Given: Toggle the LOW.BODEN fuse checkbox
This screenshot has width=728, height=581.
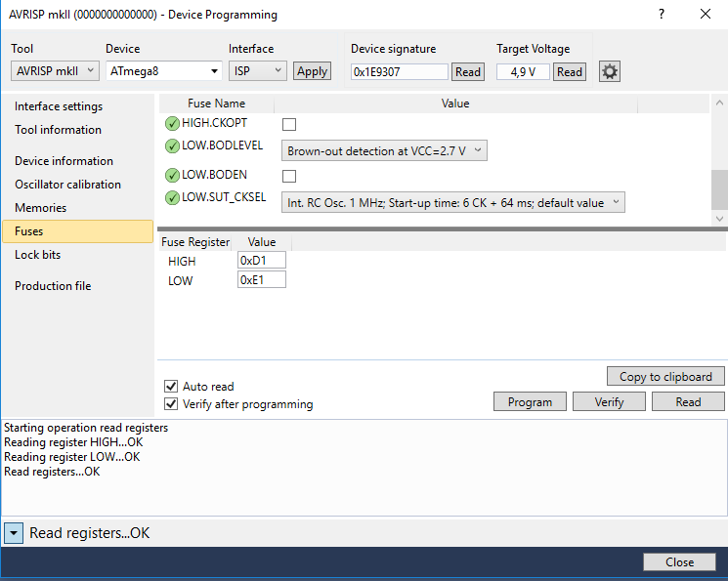Looking at the screenshot, I should pyautogui.click(x=289, y=177).
